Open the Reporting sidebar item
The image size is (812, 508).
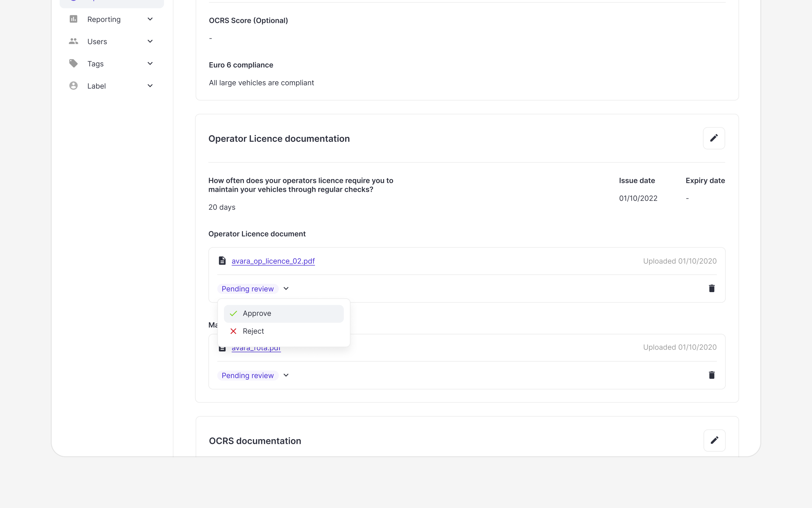[111, 19]
